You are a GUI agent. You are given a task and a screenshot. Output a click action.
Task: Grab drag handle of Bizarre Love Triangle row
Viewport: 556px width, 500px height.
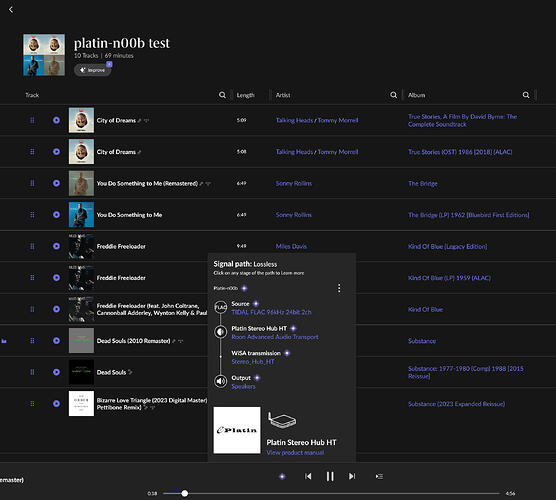tap(32, 404)
